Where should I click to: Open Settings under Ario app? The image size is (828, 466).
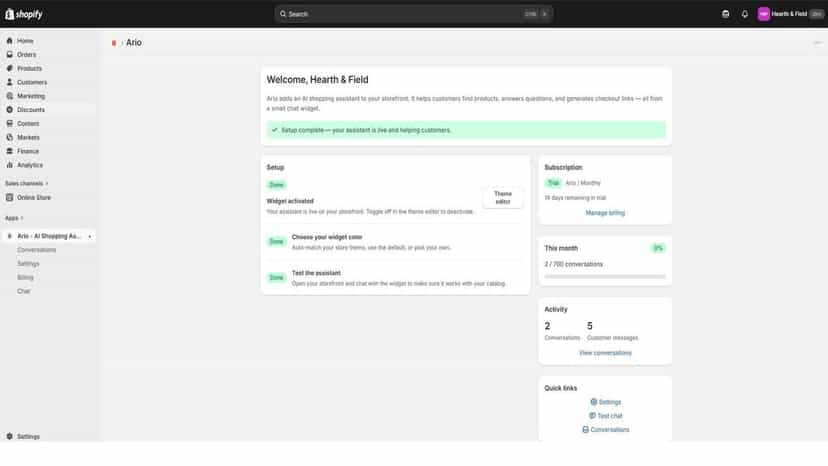(28, 263)
